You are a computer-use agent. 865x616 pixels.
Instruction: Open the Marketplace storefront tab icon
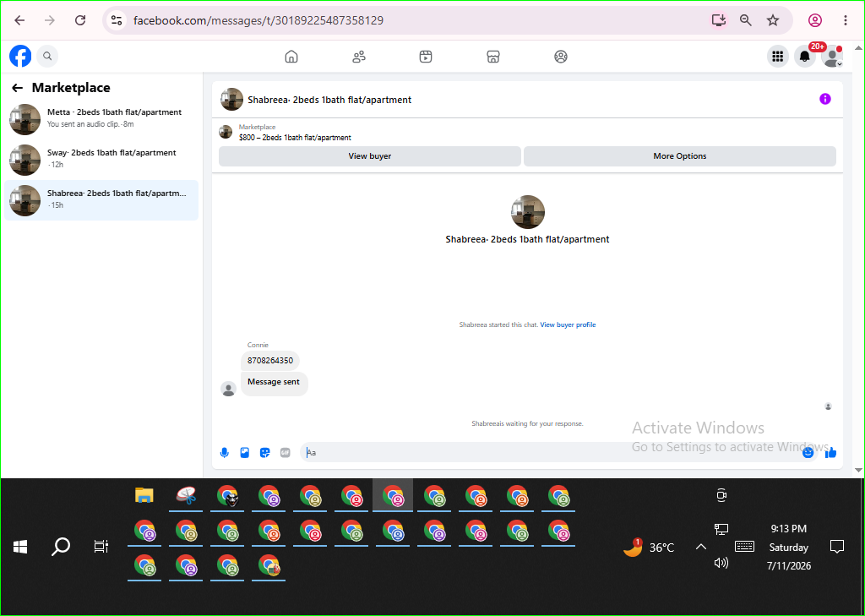pos(493,57)
